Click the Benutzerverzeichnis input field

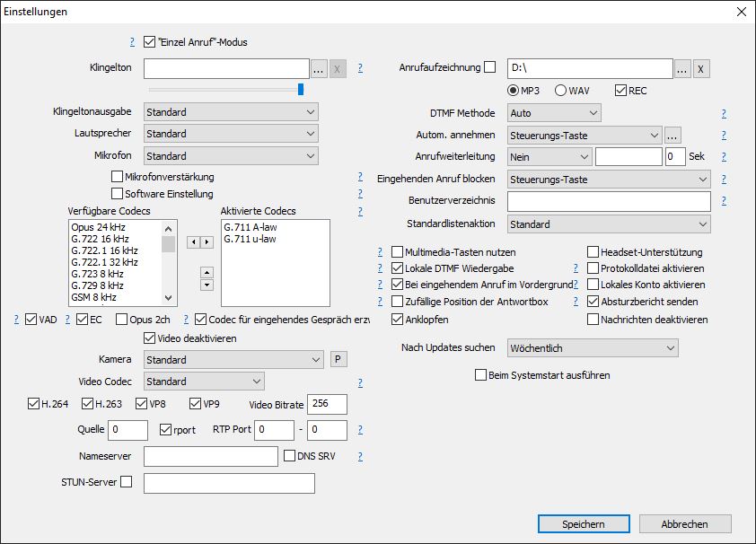coord(609,201)
